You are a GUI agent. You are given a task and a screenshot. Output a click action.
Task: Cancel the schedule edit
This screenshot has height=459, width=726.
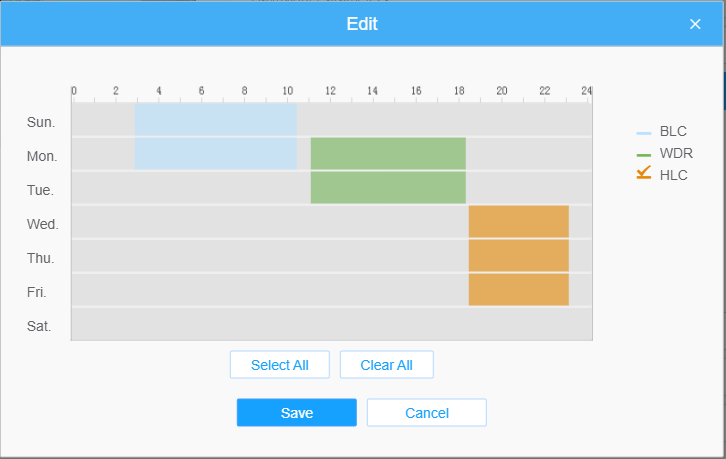coord(426,413)
